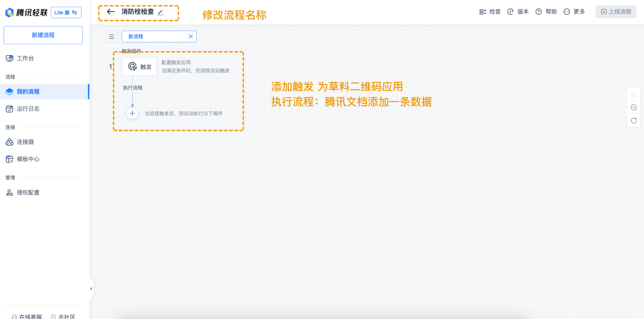Clear the 新流程 field with the X
Screen dimensions: 644x319
pyautogui.click(x=191, y=37)
